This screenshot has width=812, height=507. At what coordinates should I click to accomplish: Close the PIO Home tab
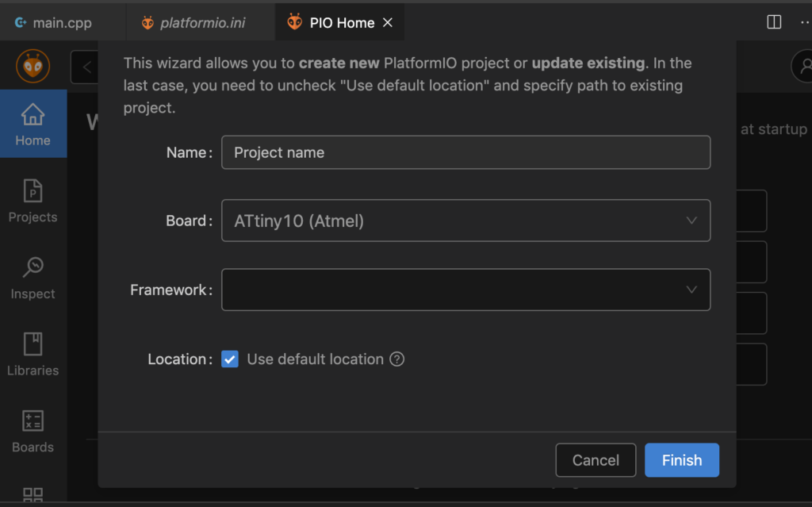tap(388, 23)
